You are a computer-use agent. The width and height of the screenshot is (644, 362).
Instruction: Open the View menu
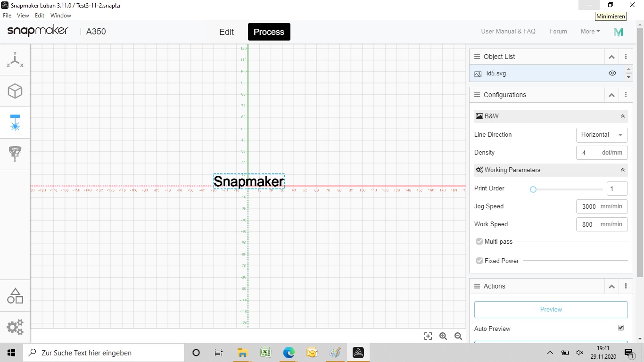(x=23, y=15)
